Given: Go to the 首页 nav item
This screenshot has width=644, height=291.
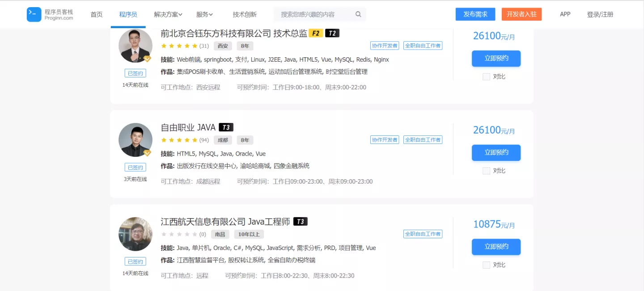Looking at the screenshot, I should pyautogui.click(x=97, y=14).
